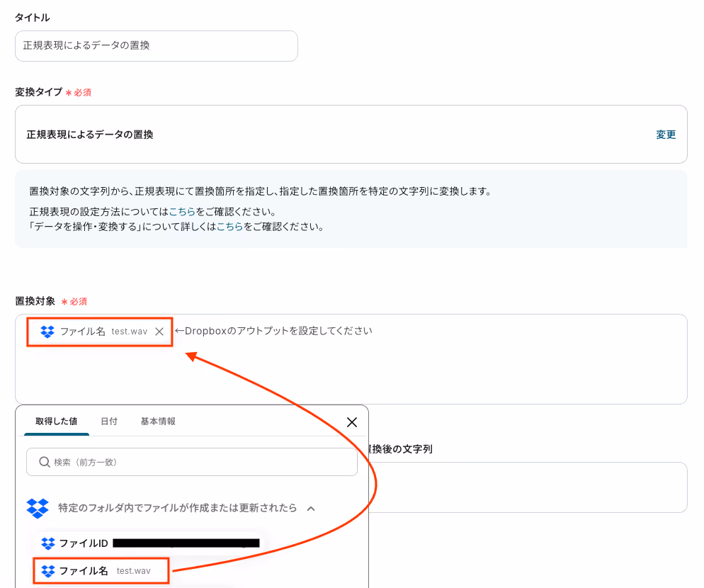Click the Dropbox icon beside ファイルID

[x=48, y=543]
